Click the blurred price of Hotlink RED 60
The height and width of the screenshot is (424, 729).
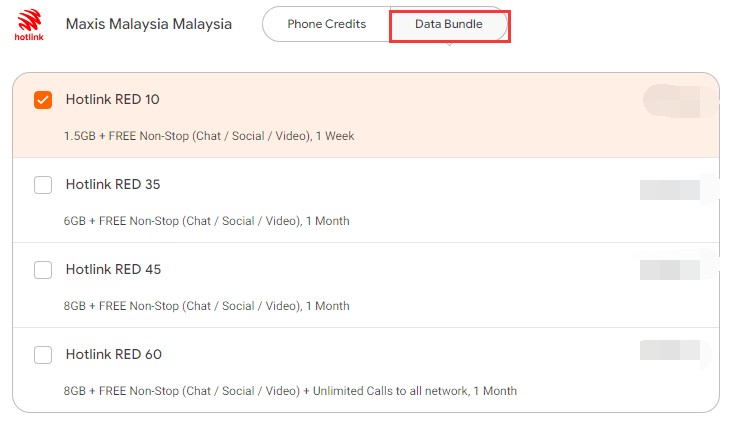[673, 351]
